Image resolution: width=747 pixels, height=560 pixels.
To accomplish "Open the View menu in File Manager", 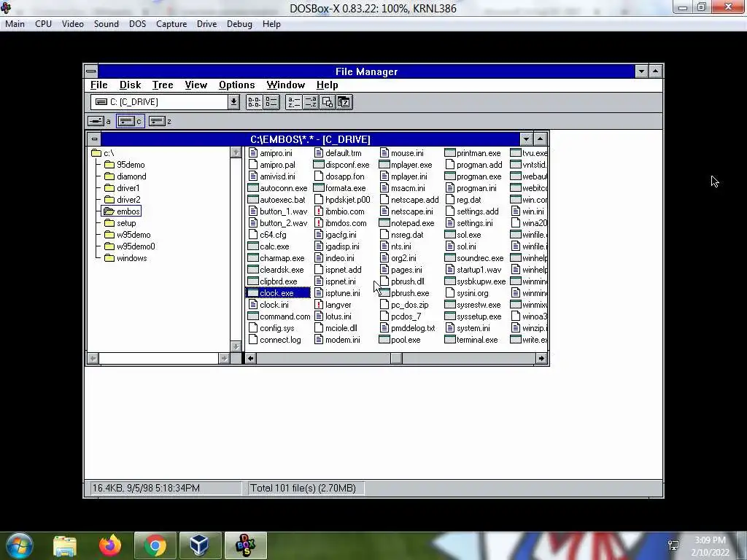I will click(196, 85).
